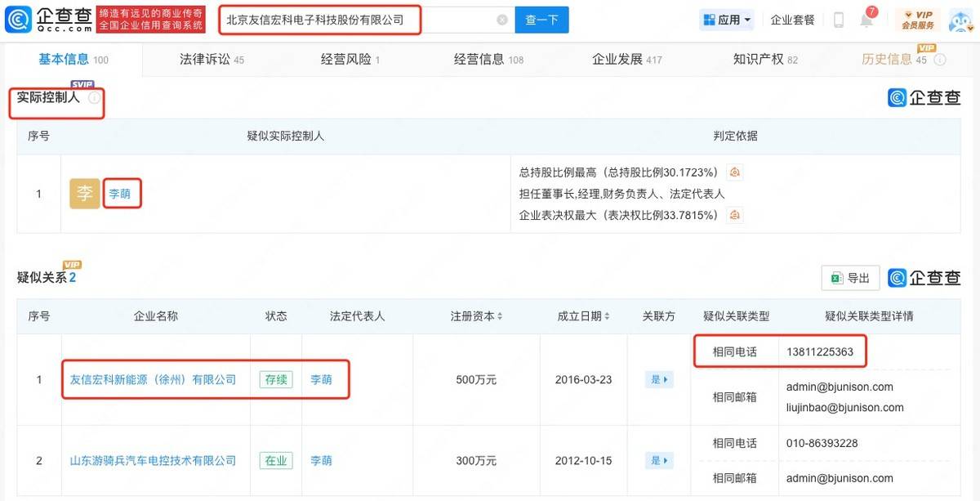Viewport: 980px width, 501px height.
Task: Open the 企业套餐 link
Action: [x=792, y=20]
